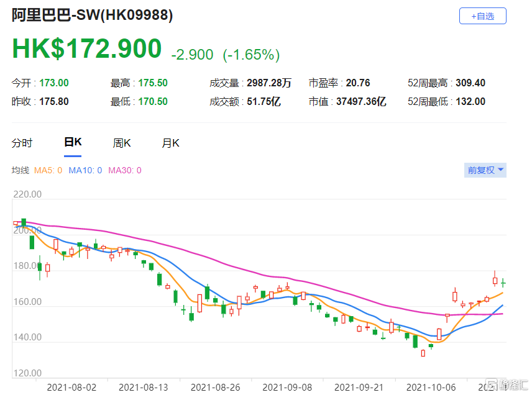Open the 周K weekly chart tab
The width and height of the screenshot is (532, 395).
click(x=121, y=143)
